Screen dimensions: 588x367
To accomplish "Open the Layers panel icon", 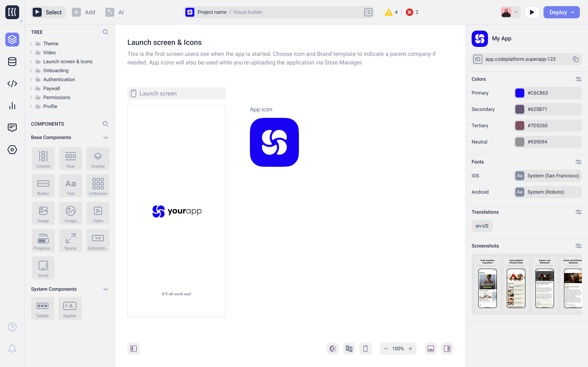I will (x=12, y=39).
